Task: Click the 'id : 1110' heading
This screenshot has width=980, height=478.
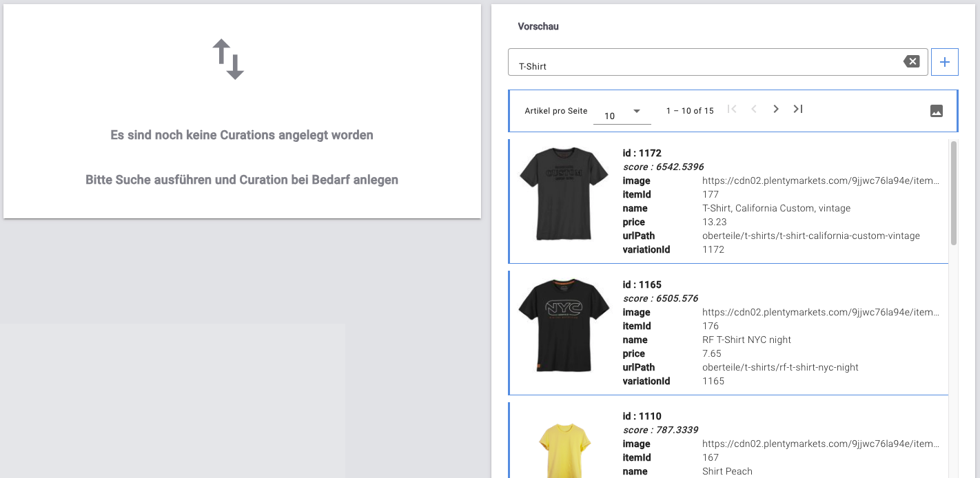Action: click(642, 416)
